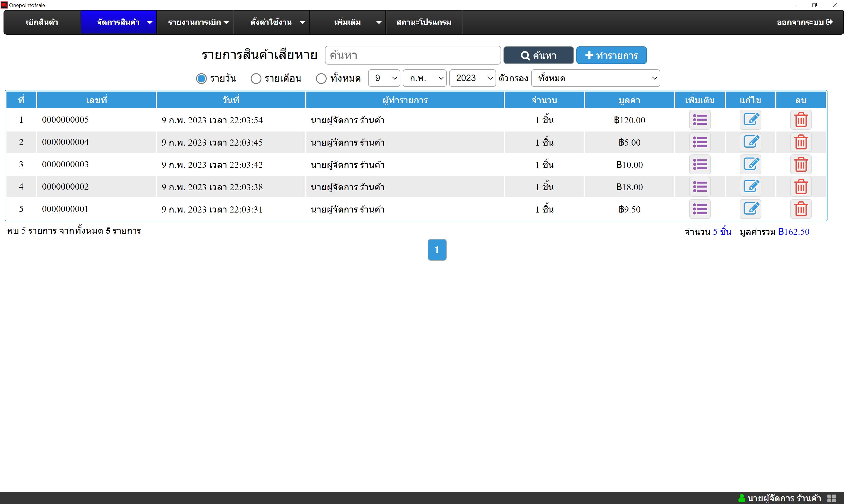This screenshot has width=846, height=504.
Task: Select the ทั้งหมด all-records radio button
Action: coord(321,78)
